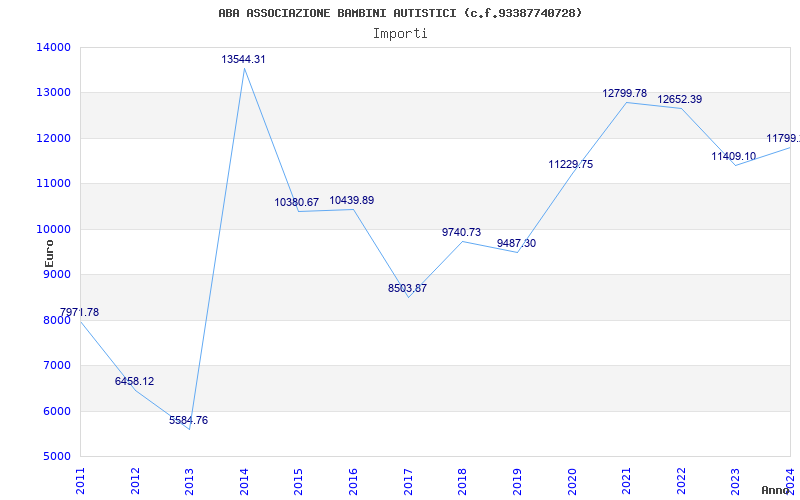Select data label 12652.39

click(680, 99)
